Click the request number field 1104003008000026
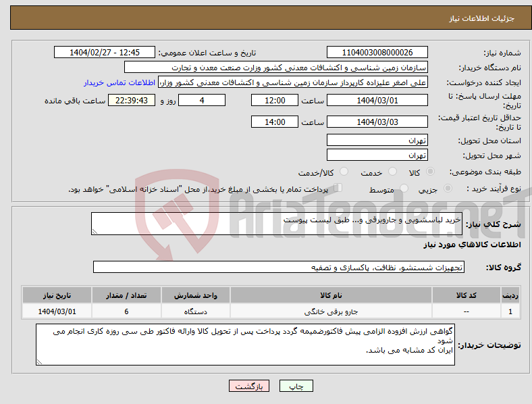The image size is (532, 404). pos(377,52)
